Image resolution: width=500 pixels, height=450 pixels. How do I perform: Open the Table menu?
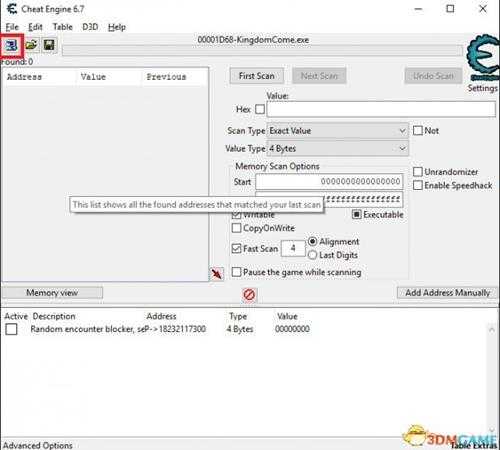pos(63,27)
